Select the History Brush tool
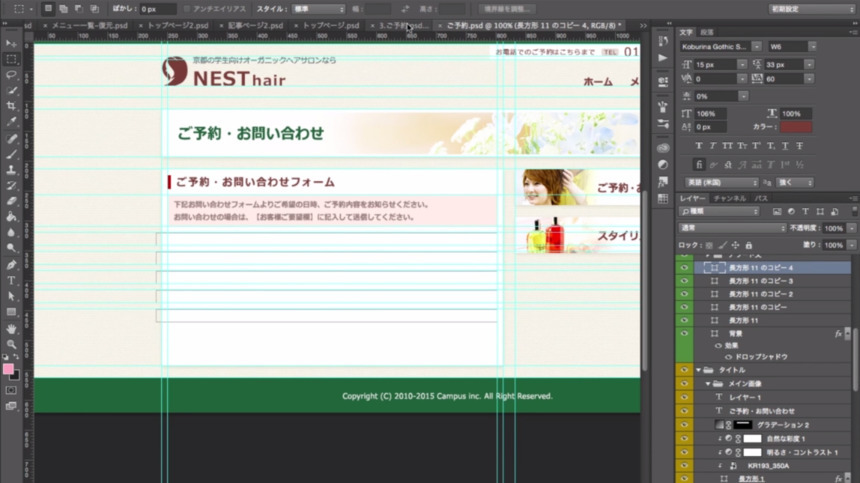The image size is (860, 483). pyautogui.click(x=11, y=185)
